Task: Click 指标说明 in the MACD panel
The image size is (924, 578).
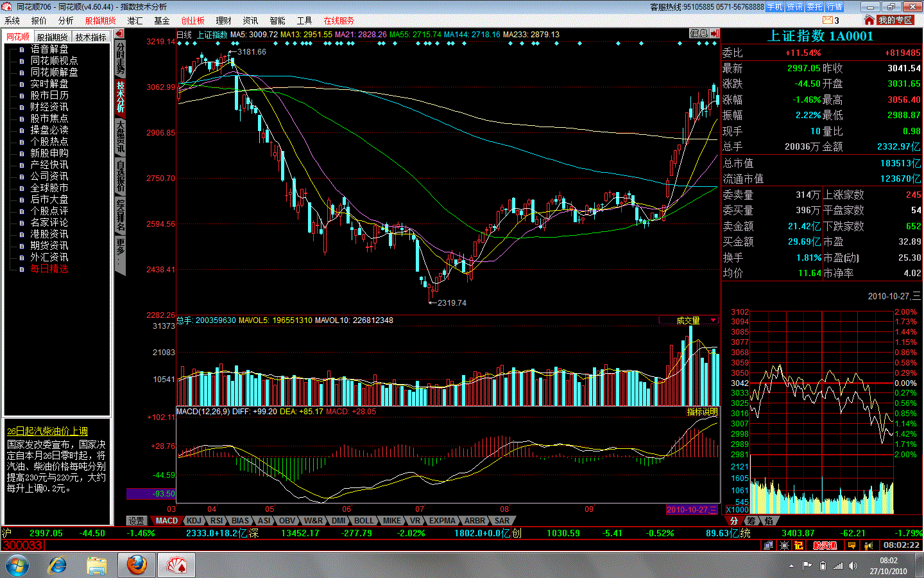Action: pos(703,412)
